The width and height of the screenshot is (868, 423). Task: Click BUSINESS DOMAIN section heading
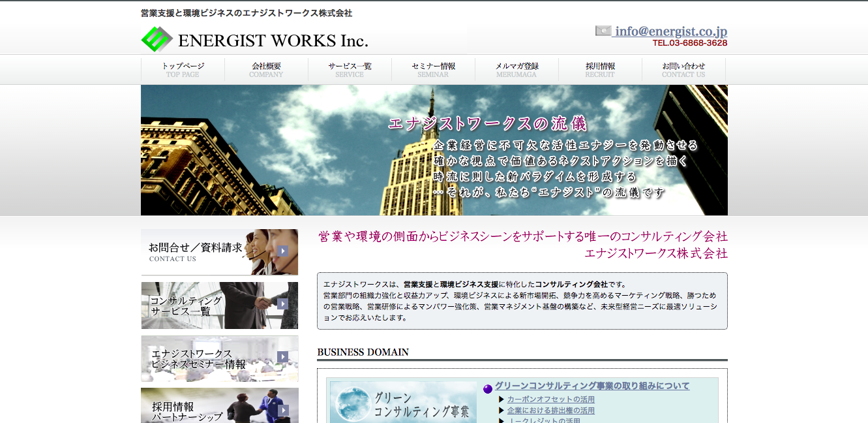pos(363,352)
